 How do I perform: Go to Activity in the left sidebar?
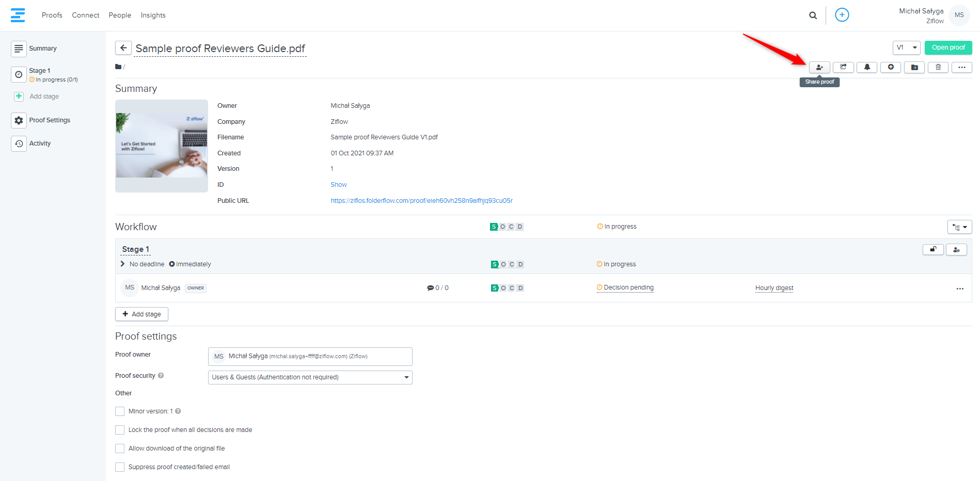click(40, 143)
